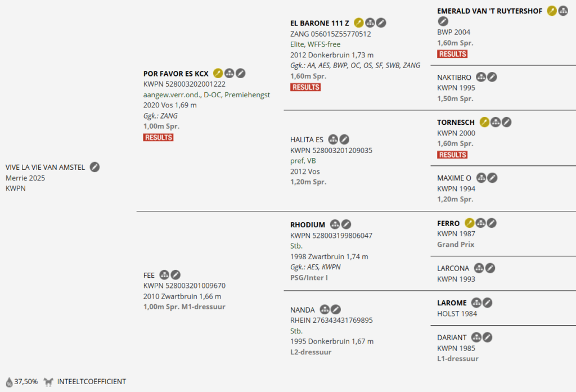
Task: Open the Emerald van 't Ruytershof horse name
Action: click(489, 11)
